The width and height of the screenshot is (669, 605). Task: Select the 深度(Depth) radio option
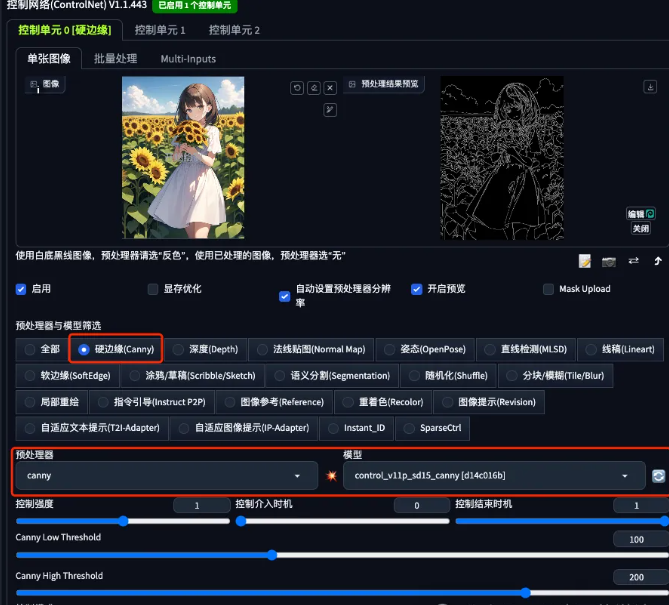point(205,349)
